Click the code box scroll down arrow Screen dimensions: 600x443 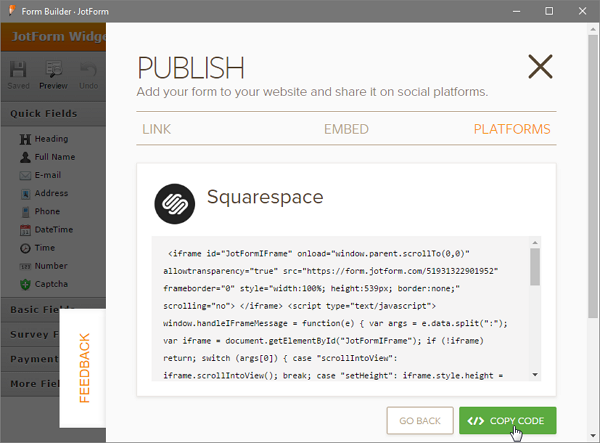[x=535, y=374]
